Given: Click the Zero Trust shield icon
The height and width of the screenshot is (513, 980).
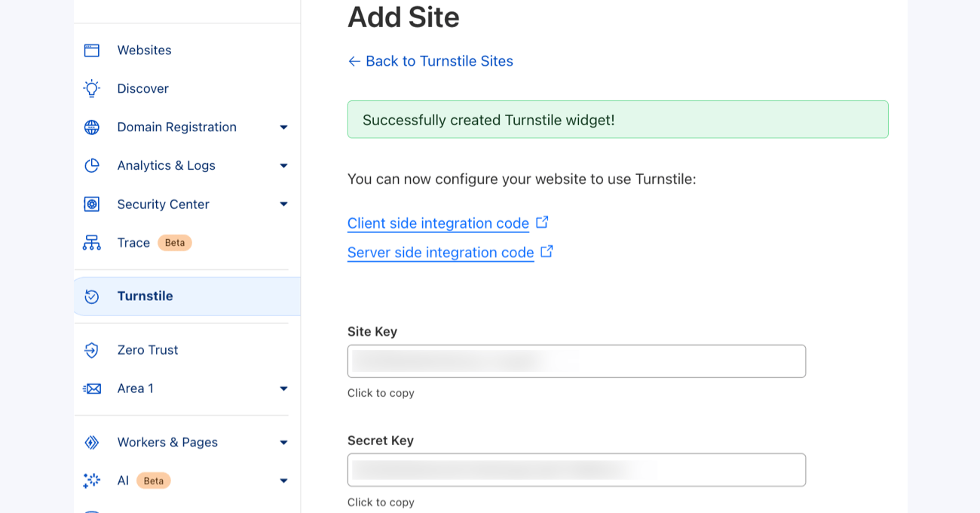Looking at the screenshot, I should tap(92, 350).
